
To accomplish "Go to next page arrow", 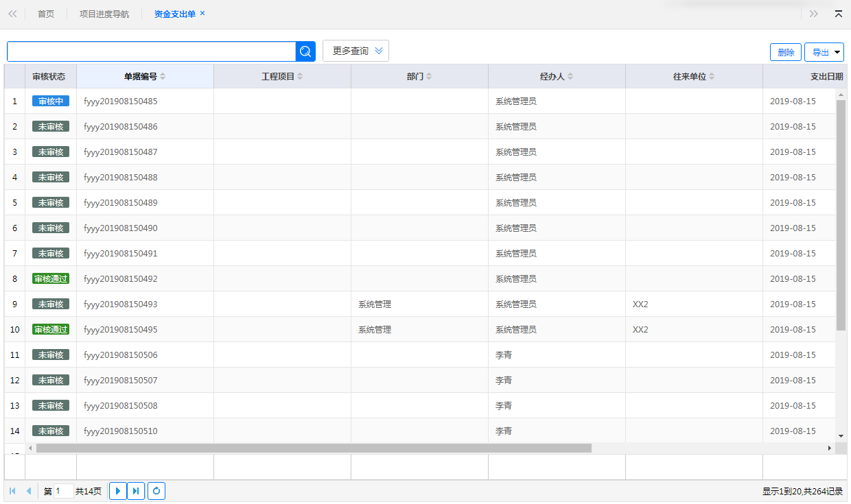I will 118,491.
